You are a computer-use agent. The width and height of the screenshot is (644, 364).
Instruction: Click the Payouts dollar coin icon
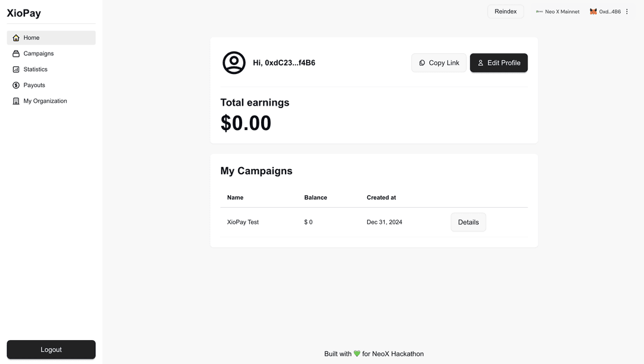(16, 85)
